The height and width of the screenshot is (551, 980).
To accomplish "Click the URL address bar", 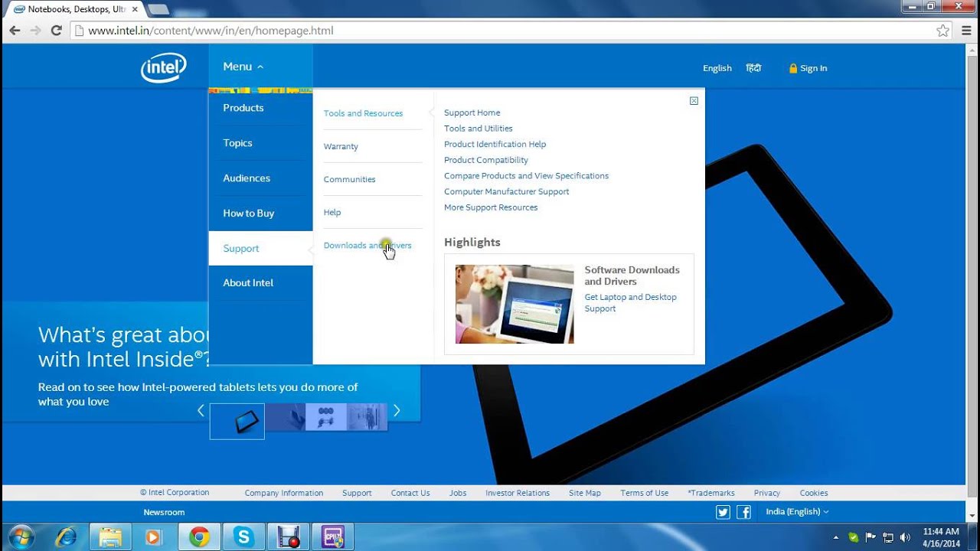I will click(501, 31).
